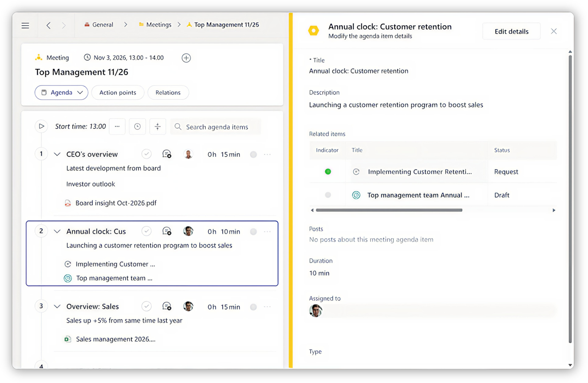The height and width of the screenshot is (383, 588).
Task: Open the Agenda dropdown selector
Action: [61, 93]
